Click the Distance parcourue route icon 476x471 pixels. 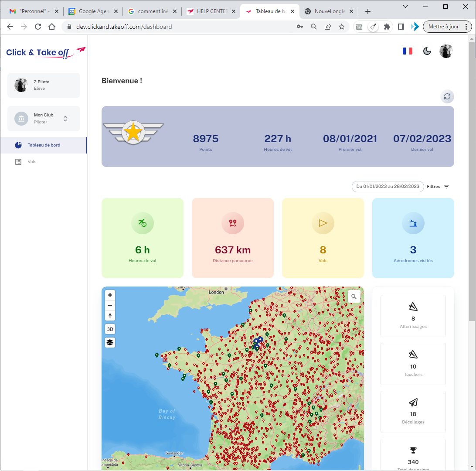(232, 223)
